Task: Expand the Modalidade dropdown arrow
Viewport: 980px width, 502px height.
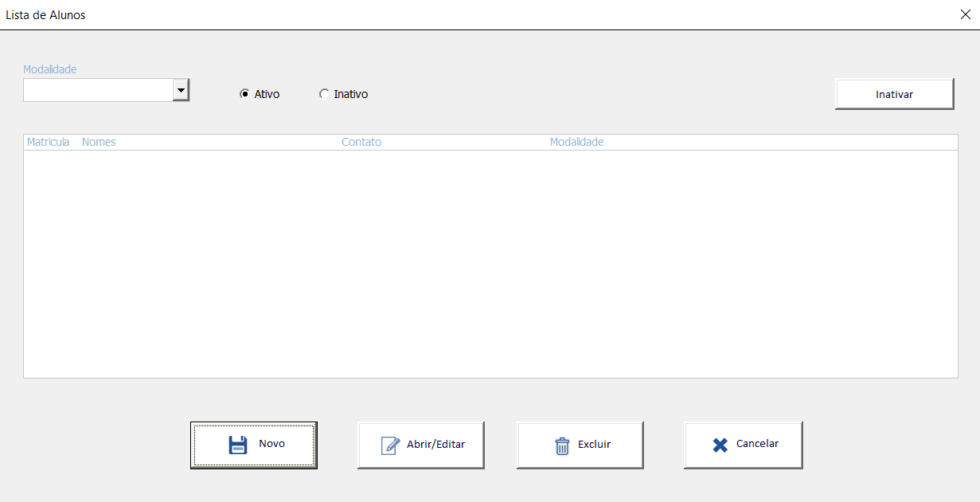Action: click(x=182, y=90)
